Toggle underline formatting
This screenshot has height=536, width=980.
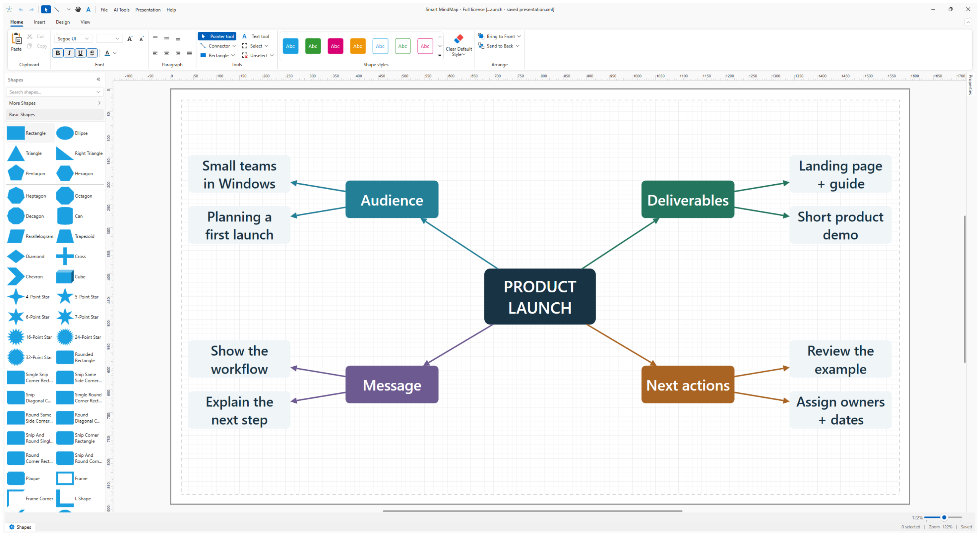coord(81,53)
